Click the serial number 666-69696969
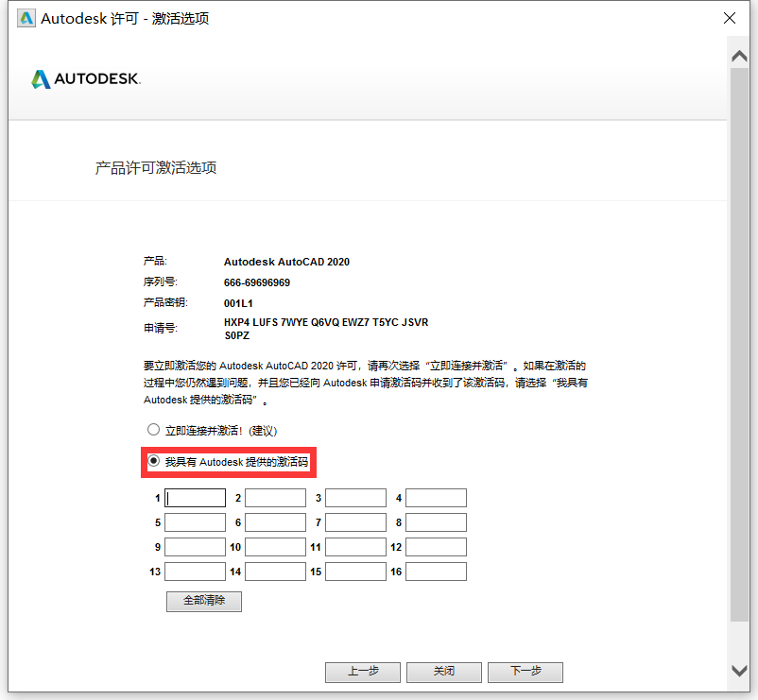 pyautogui.click(x=257, y=282)
